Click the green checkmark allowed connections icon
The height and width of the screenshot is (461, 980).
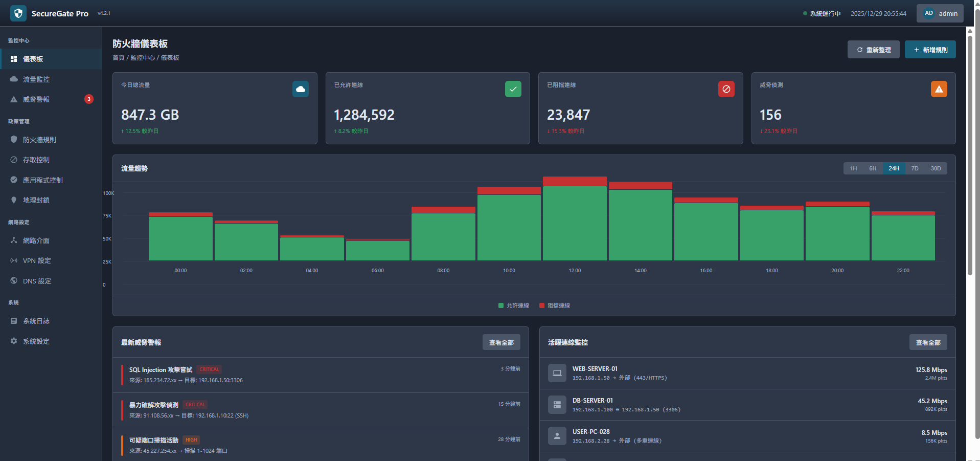click(x=513, y=89)
